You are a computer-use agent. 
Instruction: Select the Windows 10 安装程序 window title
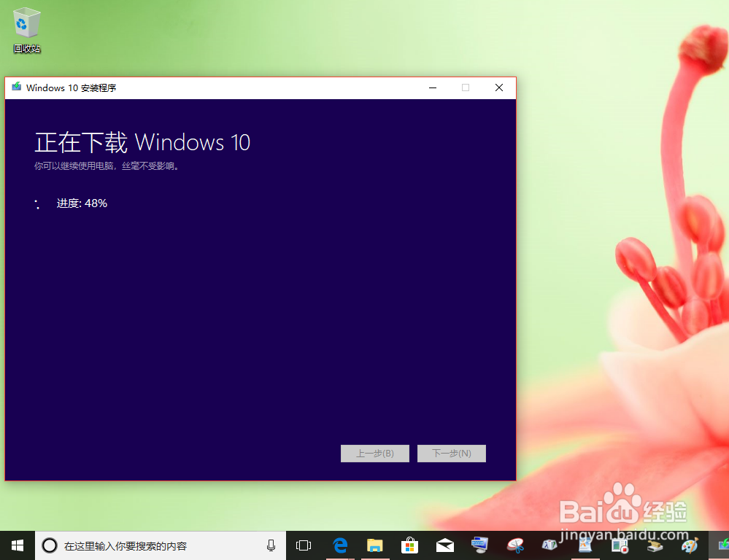pos(73,87)
